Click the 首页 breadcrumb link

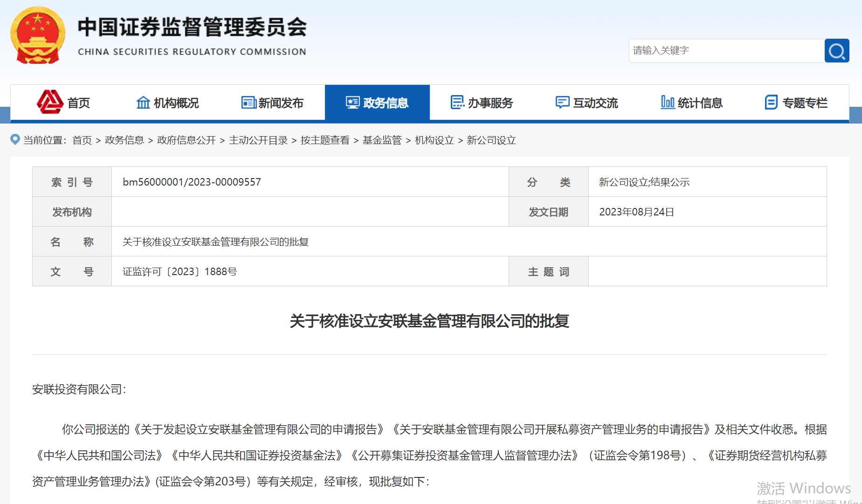coord(82,140)
